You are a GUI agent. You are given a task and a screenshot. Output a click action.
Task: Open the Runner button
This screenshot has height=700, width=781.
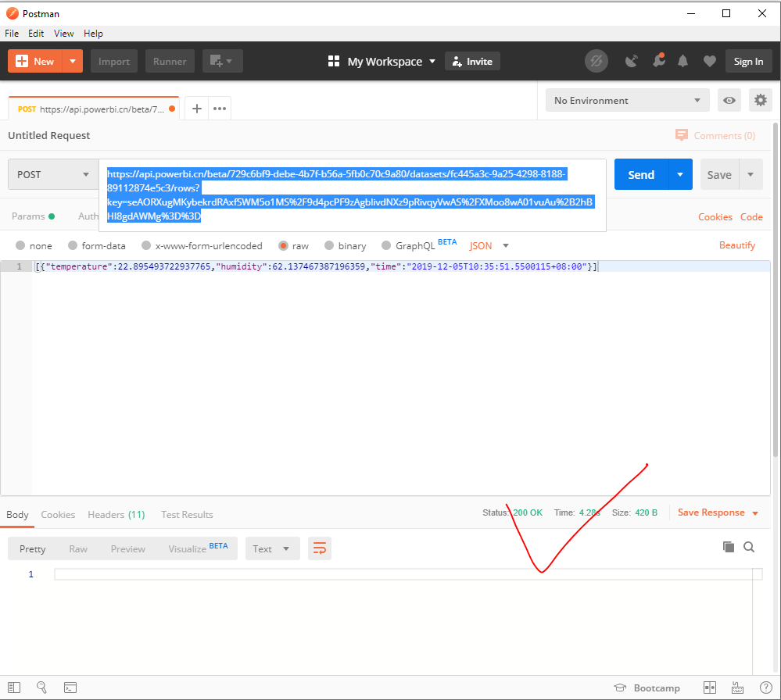tap(170, 61)
